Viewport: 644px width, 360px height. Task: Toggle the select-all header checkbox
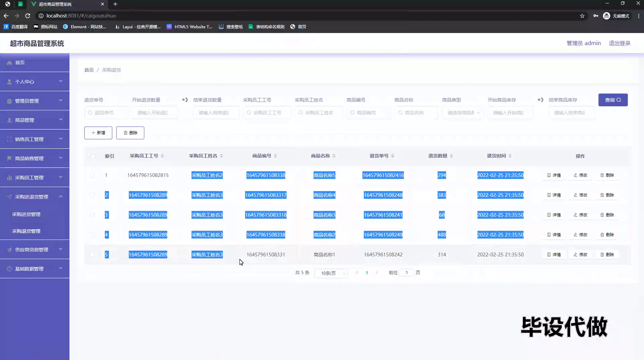[x=93, y=156]
